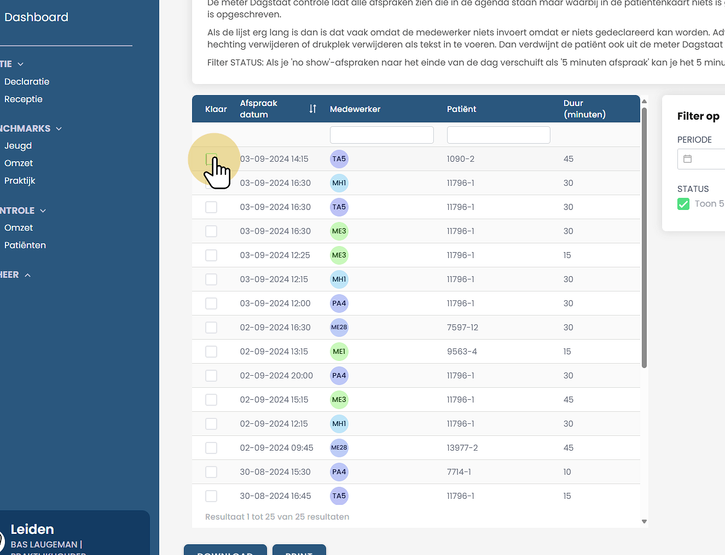725x555 pixels.
Task: Click TA5 badge in the 03-09-2024 14:15 row
Action: click(339, 159)
